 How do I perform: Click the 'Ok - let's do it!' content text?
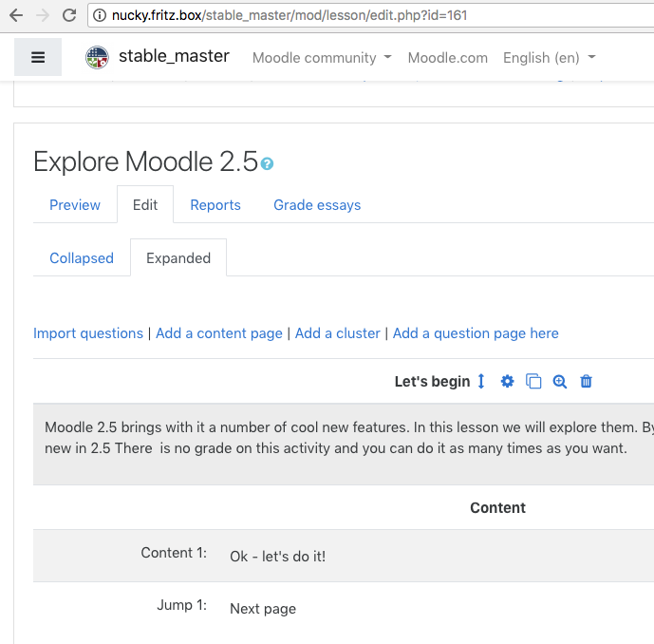[278, 556]
